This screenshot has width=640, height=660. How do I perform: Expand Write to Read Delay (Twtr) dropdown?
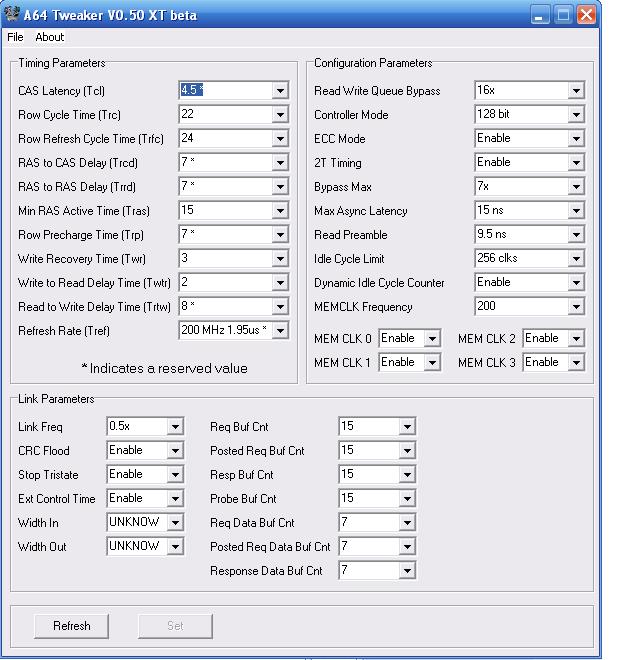[x=280, y=282]
